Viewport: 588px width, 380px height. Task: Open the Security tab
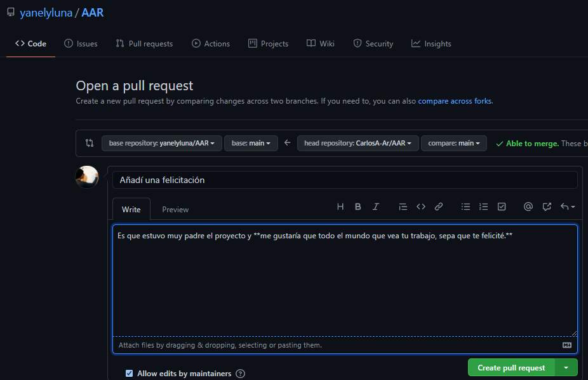(x=373, y=43)
